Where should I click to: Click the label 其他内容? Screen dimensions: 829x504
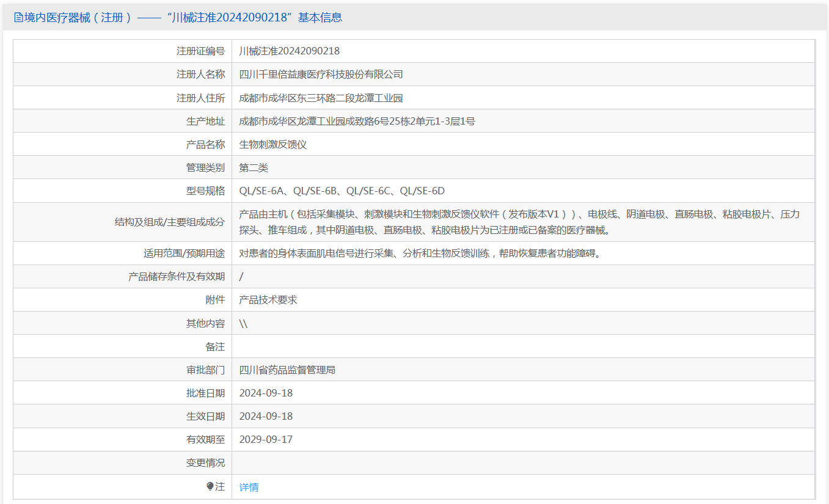[205, 323]
